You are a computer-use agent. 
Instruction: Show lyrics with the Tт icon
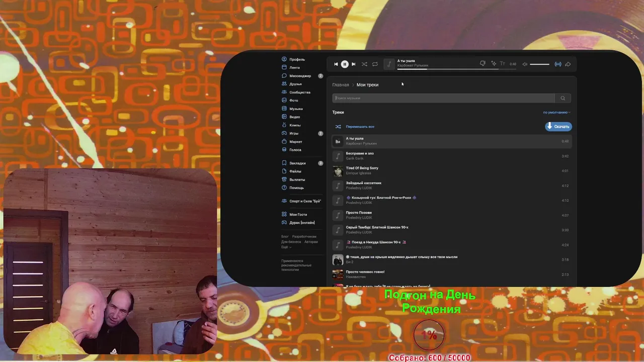tap(502, 64)
